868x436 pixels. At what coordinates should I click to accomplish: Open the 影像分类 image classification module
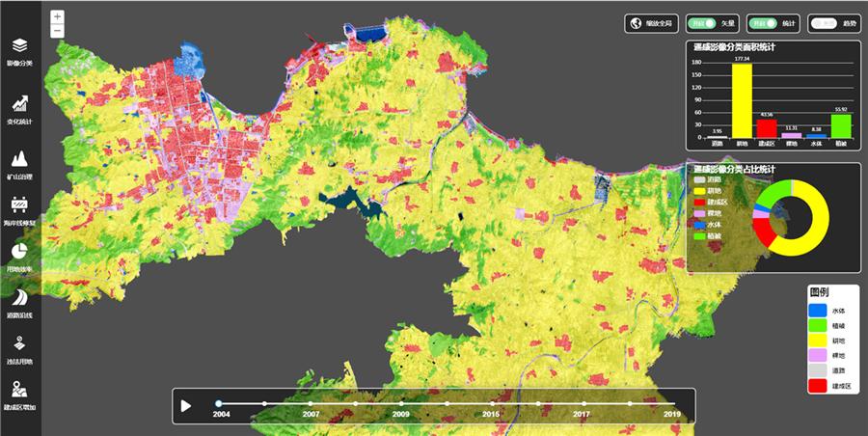[x=19, y=46]
